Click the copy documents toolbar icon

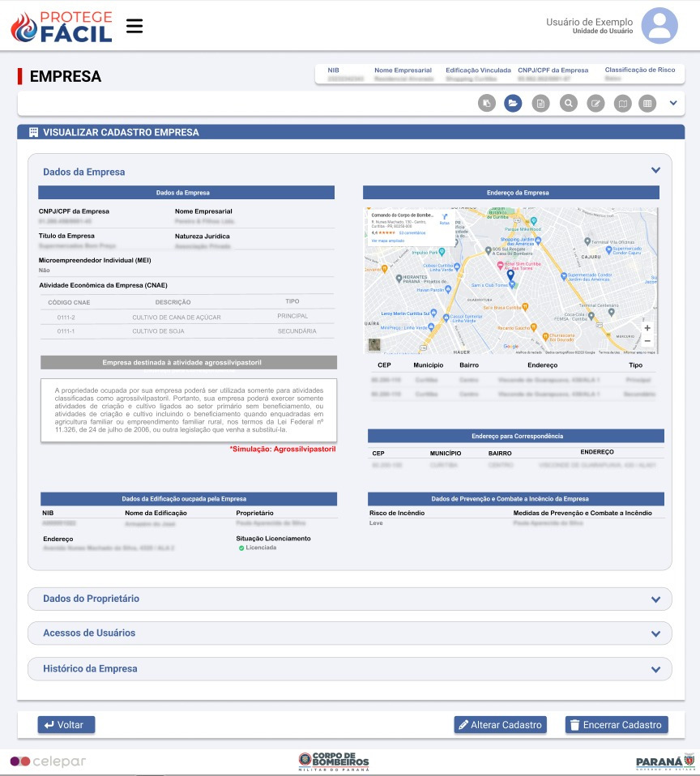(x=486, y=103)
